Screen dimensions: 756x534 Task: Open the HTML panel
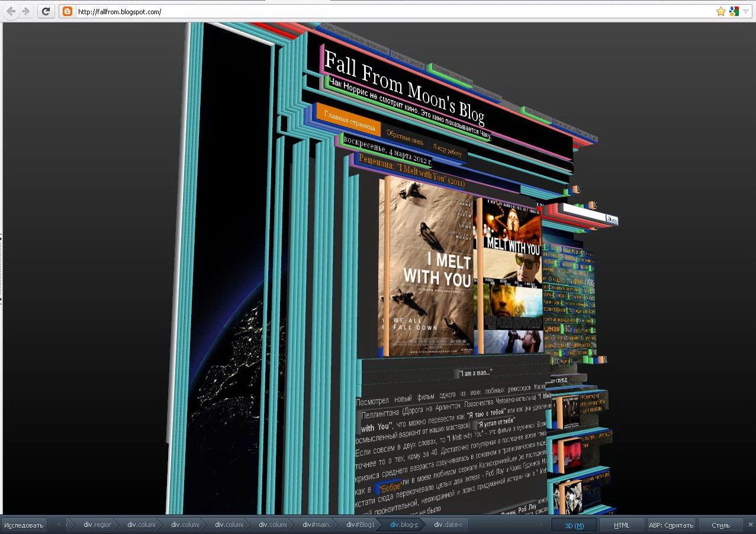click(622, 525)
